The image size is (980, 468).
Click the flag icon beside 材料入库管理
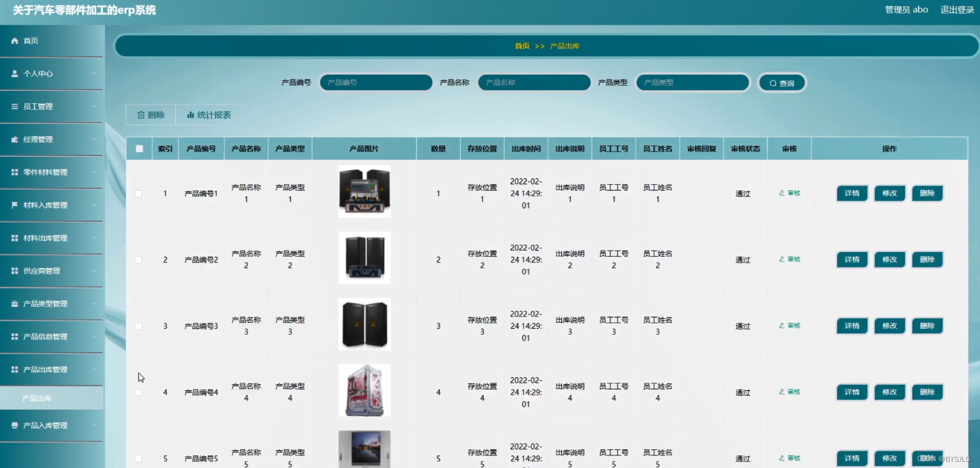15,205
